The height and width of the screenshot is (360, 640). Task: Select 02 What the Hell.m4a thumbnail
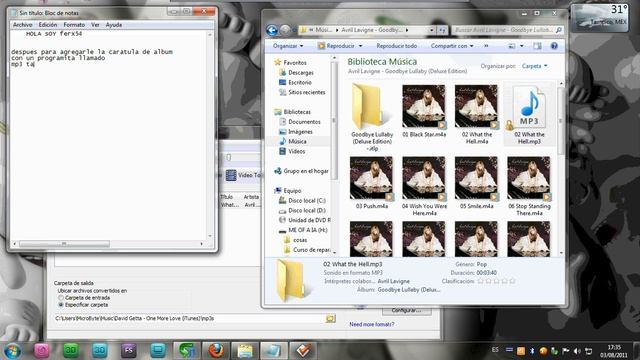[476, 106]
